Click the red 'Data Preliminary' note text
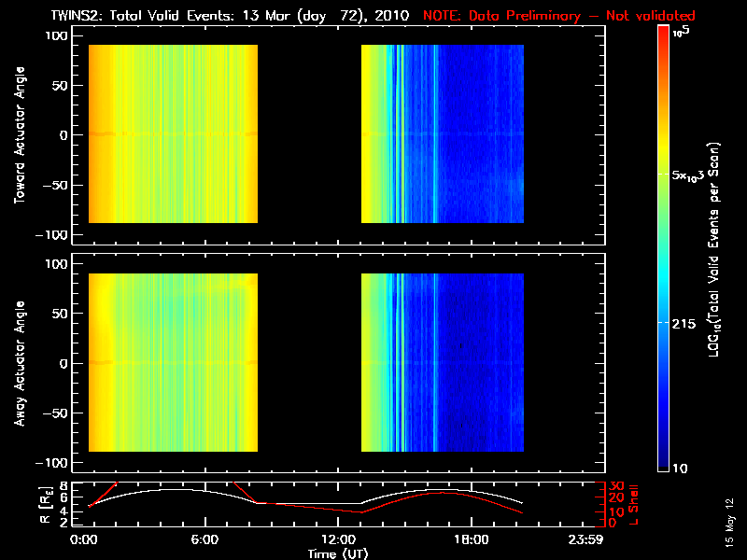 pos(558,17)
